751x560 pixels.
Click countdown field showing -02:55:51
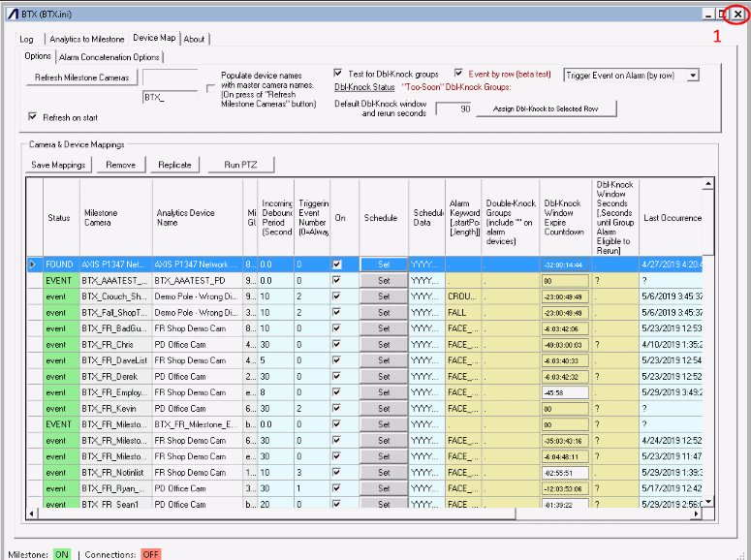(565, 473)
